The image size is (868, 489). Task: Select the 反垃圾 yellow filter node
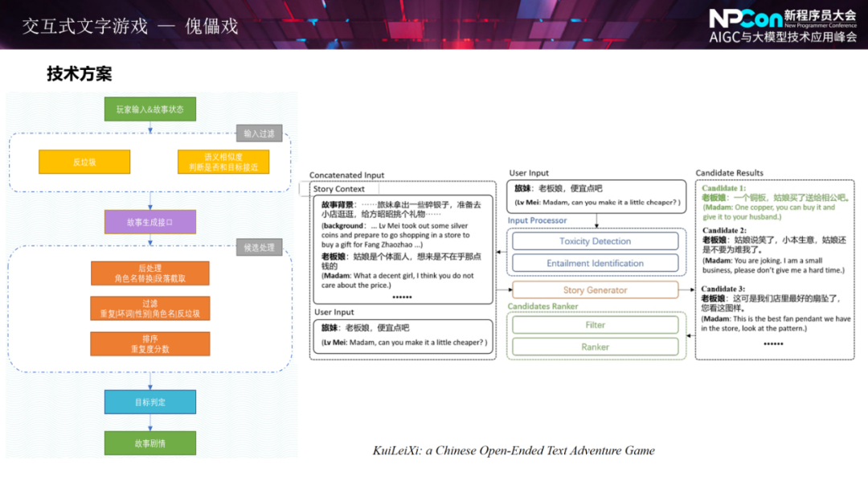click(84, 162)
